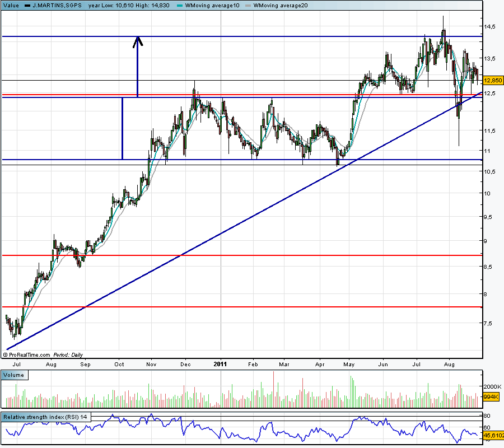Click the 9,5 price axis label

pyautogui.click(x=488, y=217)
